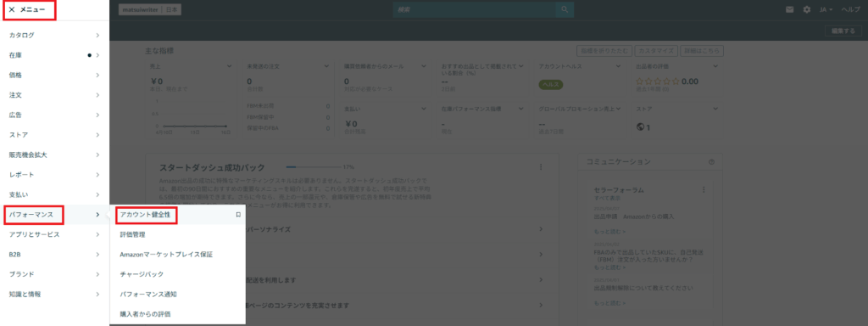Screen dimensions: 868x326
Task: Open セラーフォーラム three-dot menu
Action: click(704, 189)
